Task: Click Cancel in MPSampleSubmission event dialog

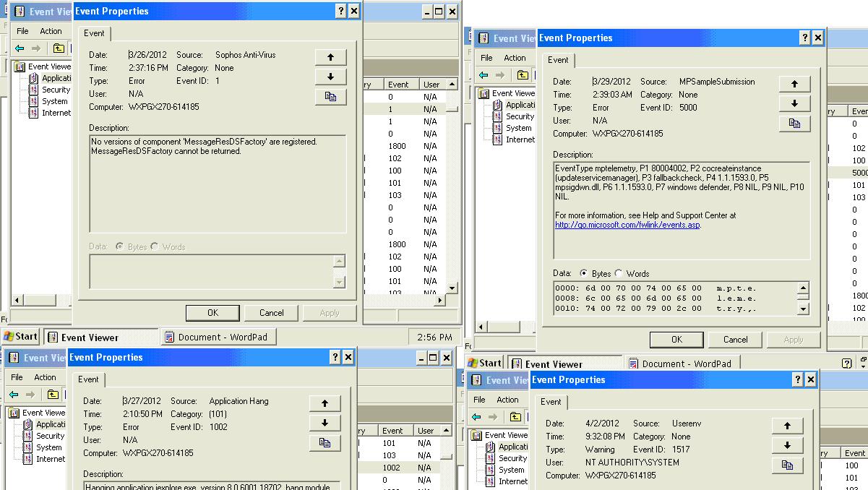Action: (736, 340)
